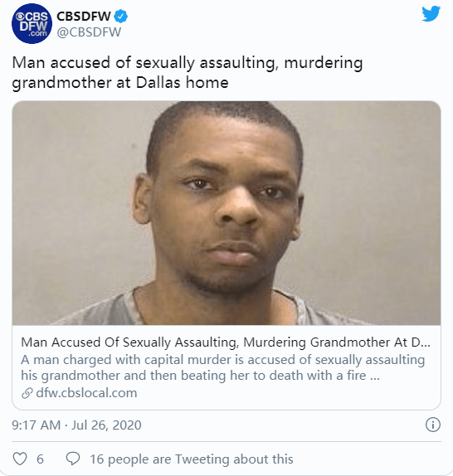
Task: Open the CBSDFW profile avatar
Action: pos(32,24)
